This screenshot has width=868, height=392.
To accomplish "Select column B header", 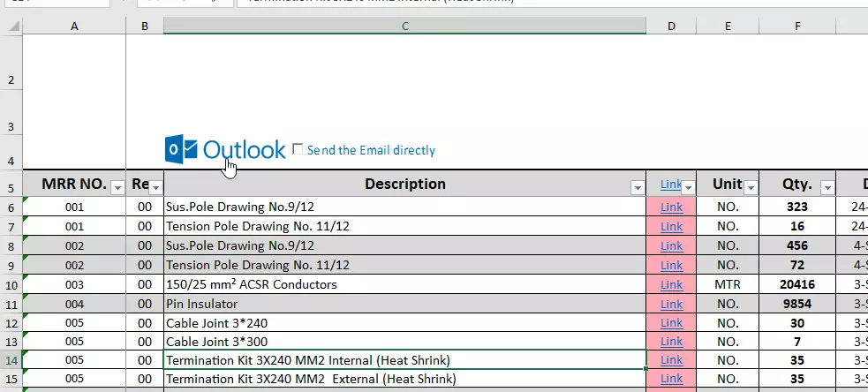I will click(145, 26).
